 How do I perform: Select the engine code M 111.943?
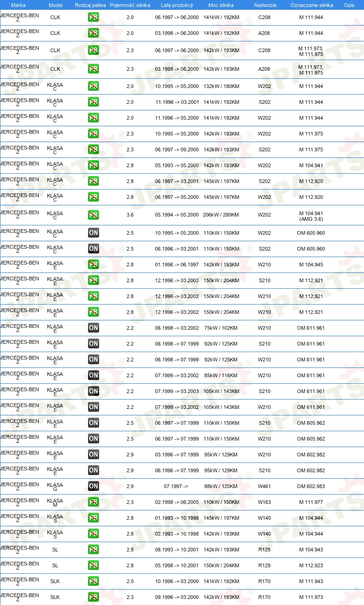311,582
